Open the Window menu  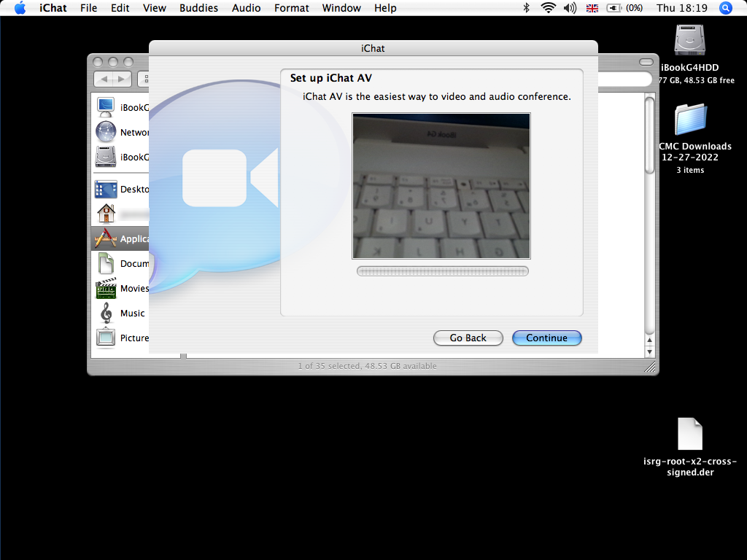click(341, 8)
